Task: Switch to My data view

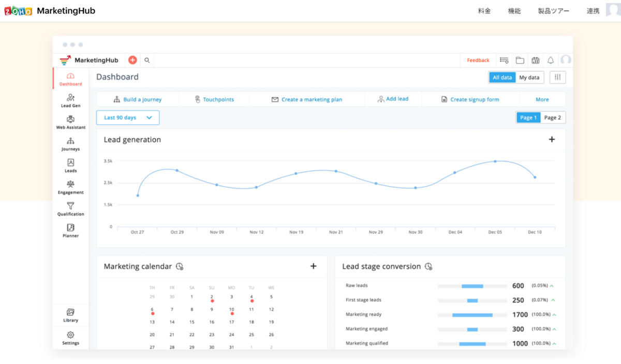Action: point(529,78)
